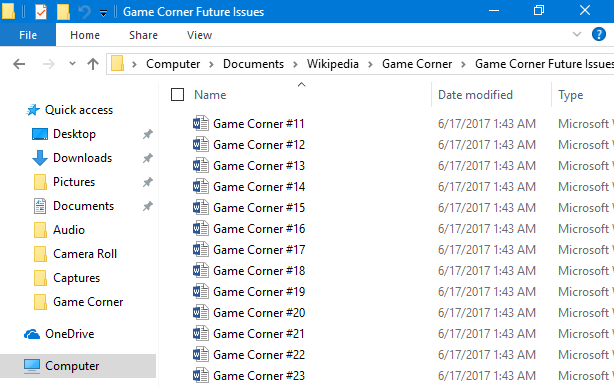Go forward with the Forward arrow
The height and width of the screenshot is (388, 614).
click(x=49, y=64)
